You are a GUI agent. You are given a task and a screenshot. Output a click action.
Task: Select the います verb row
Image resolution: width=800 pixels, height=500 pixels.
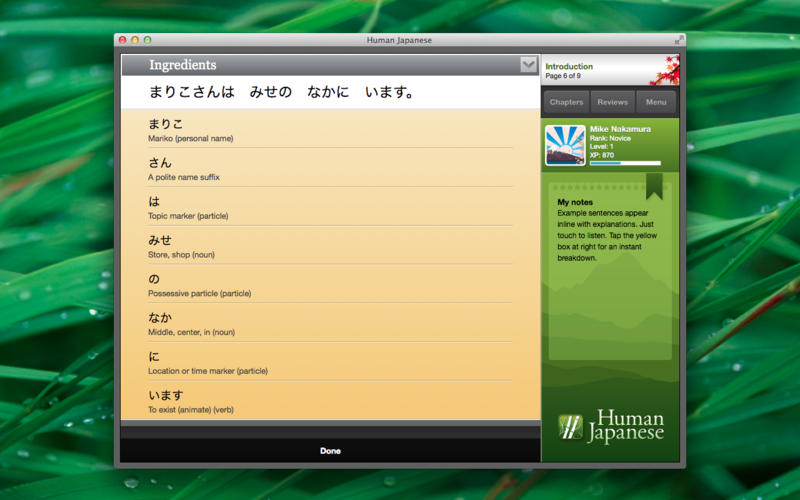coord(330,401)
